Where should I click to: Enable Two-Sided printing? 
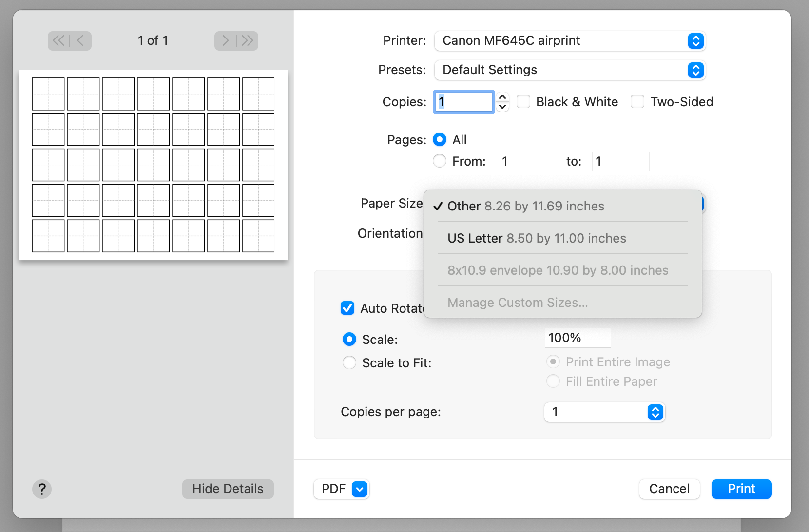(637, 101)
